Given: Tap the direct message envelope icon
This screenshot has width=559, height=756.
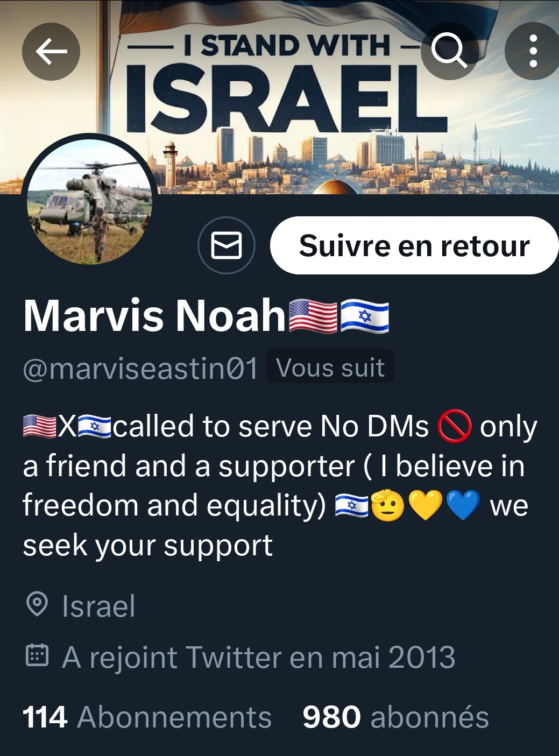Looking at the screenshot, I should click(x=227, y=245).
